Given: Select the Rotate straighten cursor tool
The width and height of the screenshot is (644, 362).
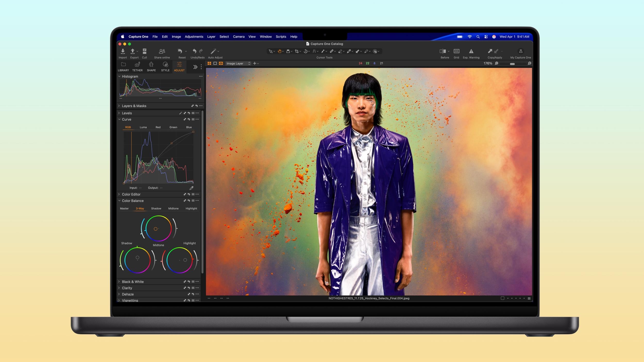Looking at the screenshot, I should [x=305, y=51].
